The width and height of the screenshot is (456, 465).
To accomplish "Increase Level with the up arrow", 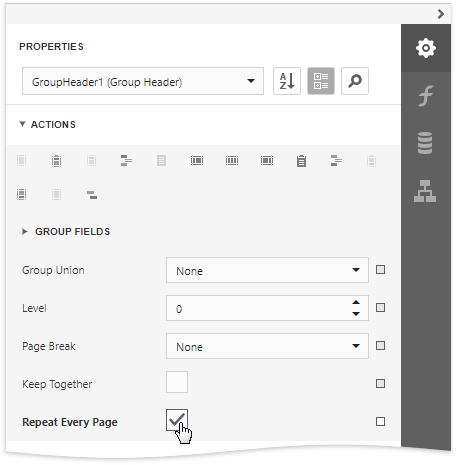I will pos(356,302).
